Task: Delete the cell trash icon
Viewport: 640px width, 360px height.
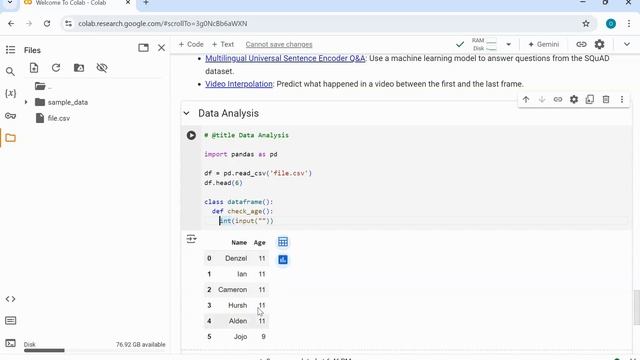Action: [x=606, y=99]
